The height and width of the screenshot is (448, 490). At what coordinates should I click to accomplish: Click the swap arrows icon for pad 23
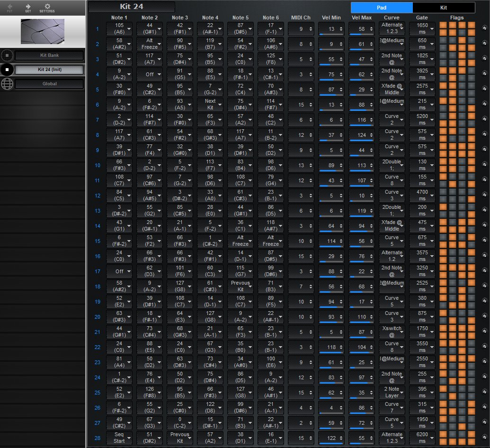[x=484, y=362]
